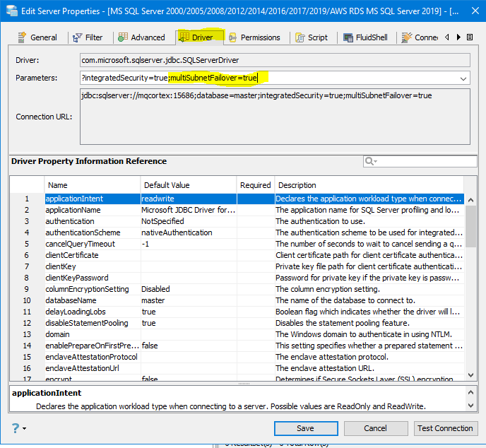
Task: Click the Parameters text field
Action: pyautogui.click(x=268, y=78)
